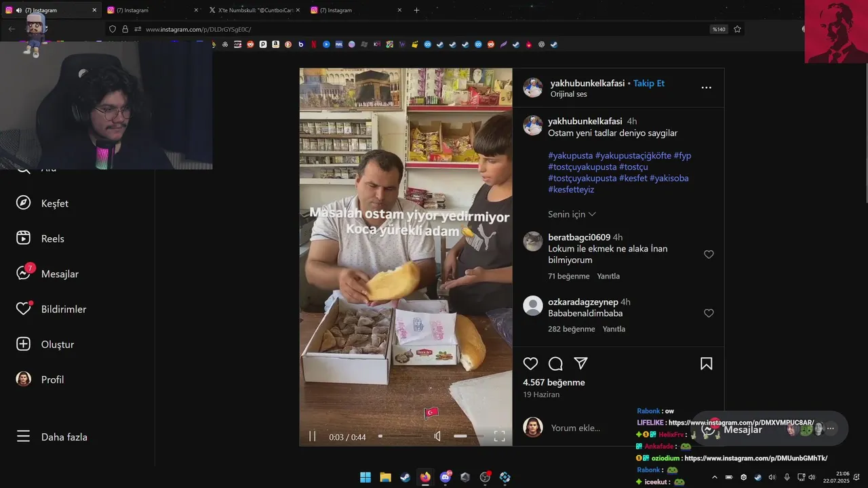Open Steam from the taskbar
The height and width of the screenshot is (488, 868).
405,477
